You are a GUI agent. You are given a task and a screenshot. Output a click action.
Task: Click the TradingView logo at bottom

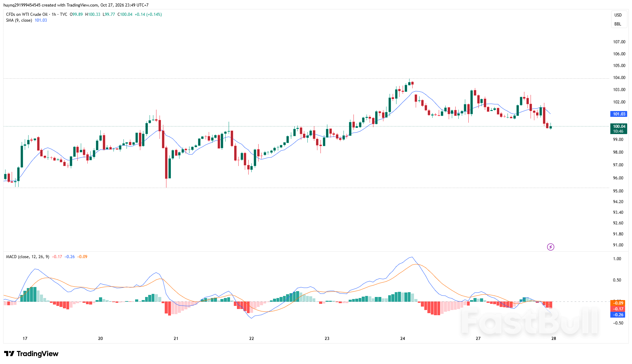(x=31, y=354)
